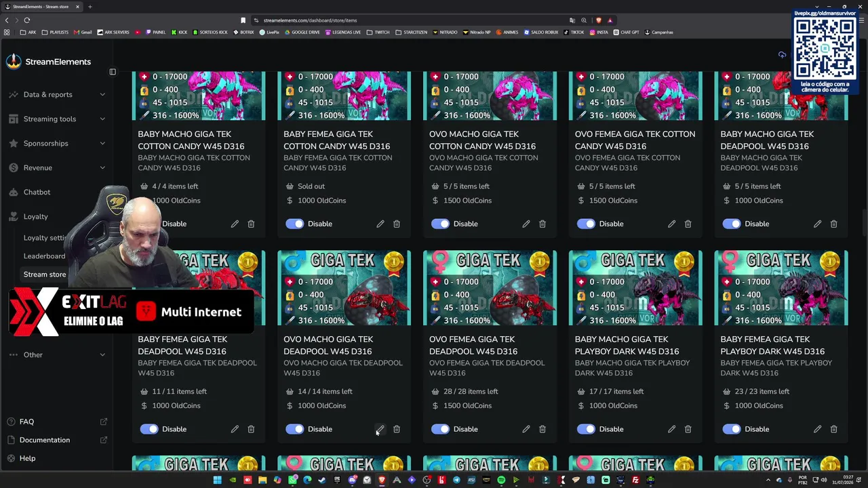Edit BABY MACHO GIGA TEK PLAYBOY DARK item
Viewport: 868px width, 488px height.
click(672, 429)
